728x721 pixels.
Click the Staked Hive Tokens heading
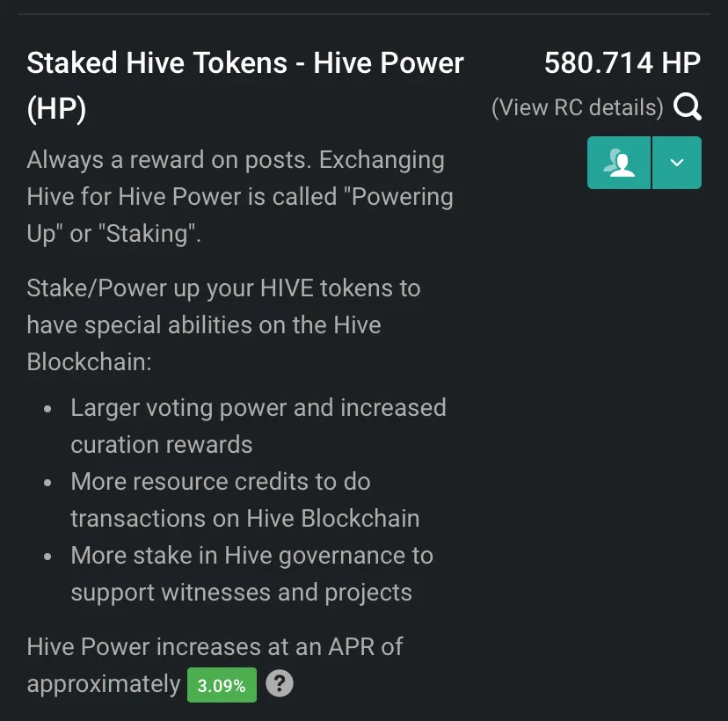pyautogui.click(x=245, y=63)
